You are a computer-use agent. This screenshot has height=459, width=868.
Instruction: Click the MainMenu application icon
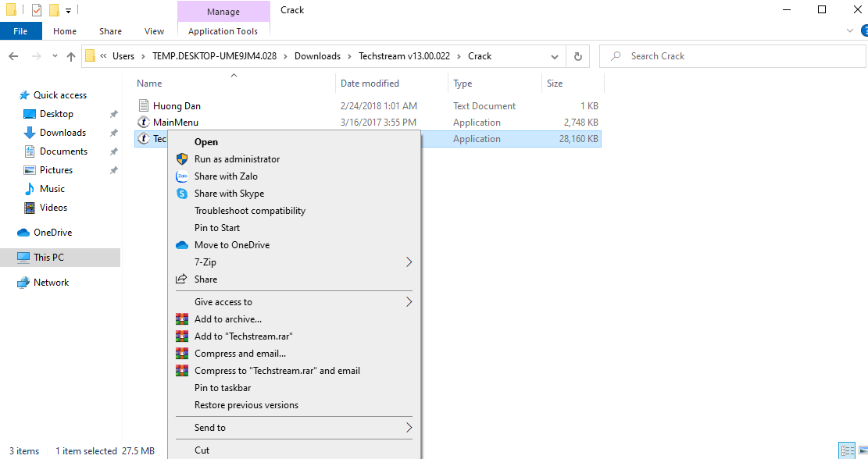pos(143,123)
